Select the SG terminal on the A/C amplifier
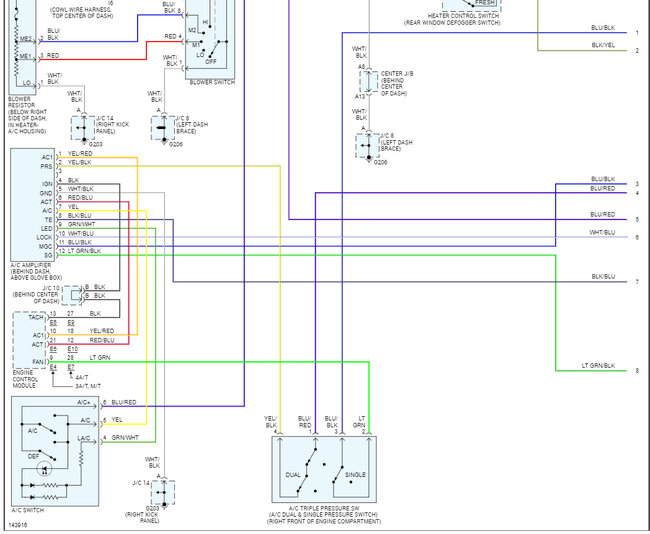Screen dimensions: 650x534 (x=49, y=255)
